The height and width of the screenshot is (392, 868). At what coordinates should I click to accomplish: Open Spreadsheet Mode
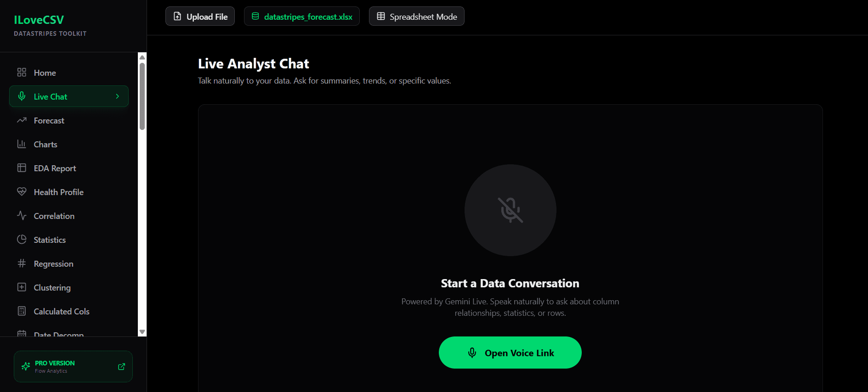click(x=416, y=16)
